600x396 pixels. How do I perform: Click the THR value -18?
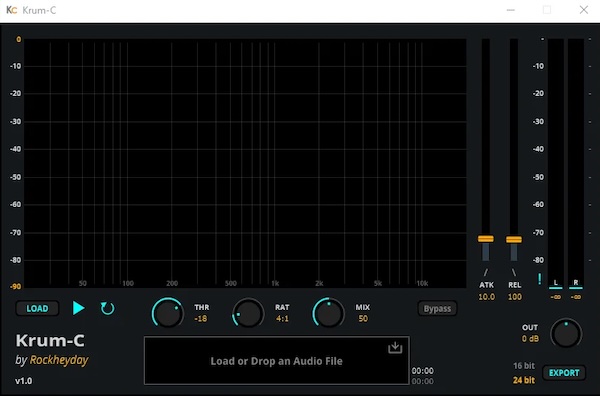[201, 318]
